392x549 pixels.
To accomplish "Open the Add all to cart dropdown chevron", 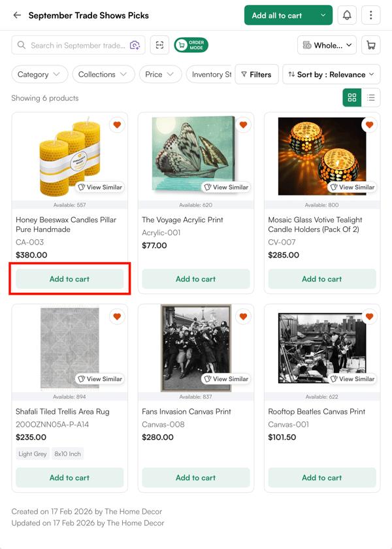I will [x=322, y=14].
